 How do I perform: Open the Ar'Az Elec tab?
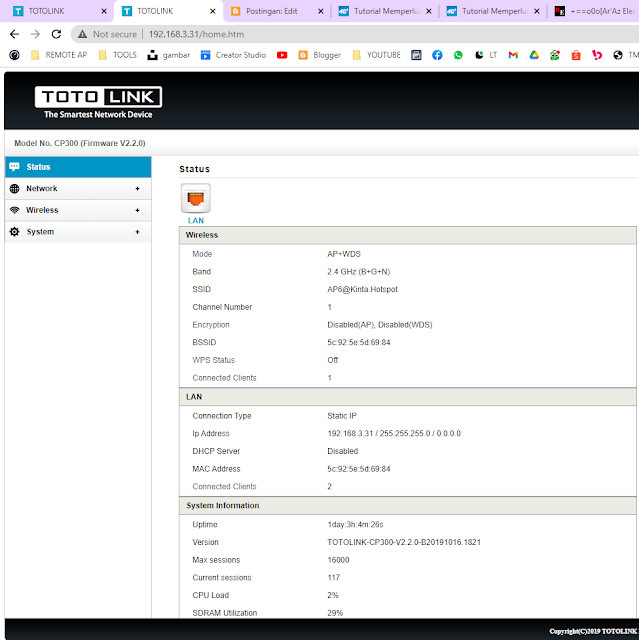(x=596, y=11)
